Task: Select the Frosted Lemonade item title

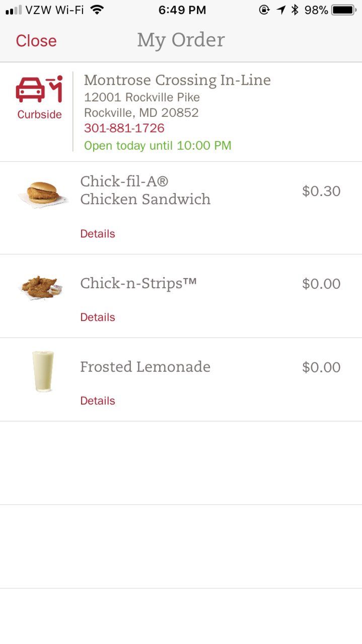Action: click(x=145, y=367)
